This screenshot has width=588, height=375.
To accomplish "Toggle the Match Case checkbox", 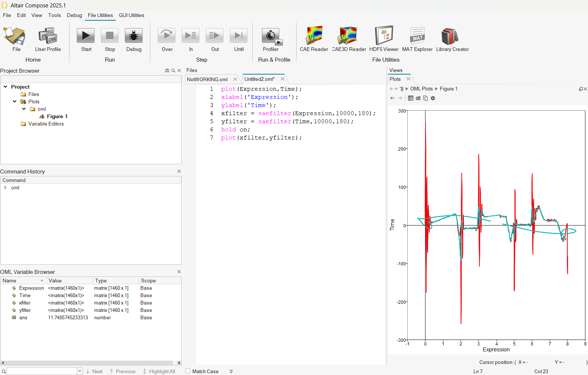I will 188,371.
